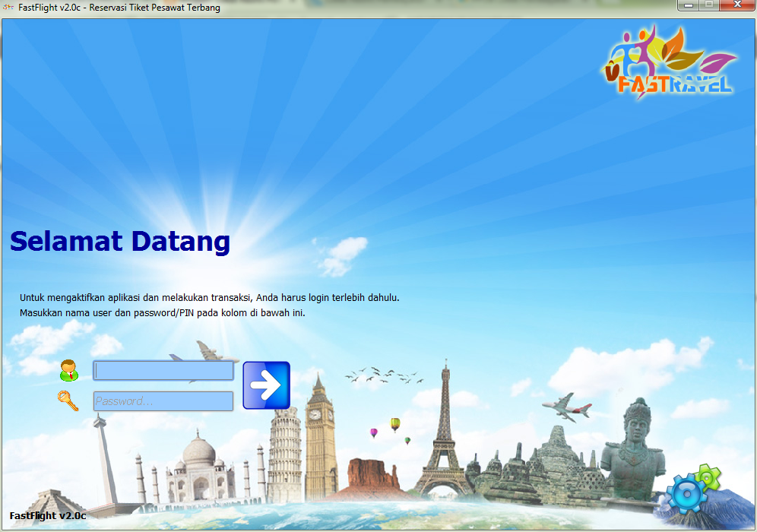Click the green user icon beside the username field
757x532 pixels.
pyautogui.click(x=70, y=370)
